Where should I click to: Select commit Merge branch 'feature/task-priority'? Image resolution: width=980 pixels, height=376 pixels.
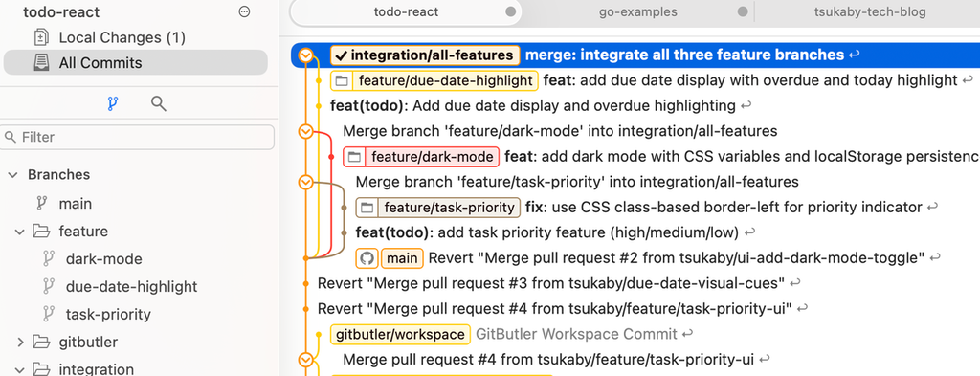[x=577, y=182]
